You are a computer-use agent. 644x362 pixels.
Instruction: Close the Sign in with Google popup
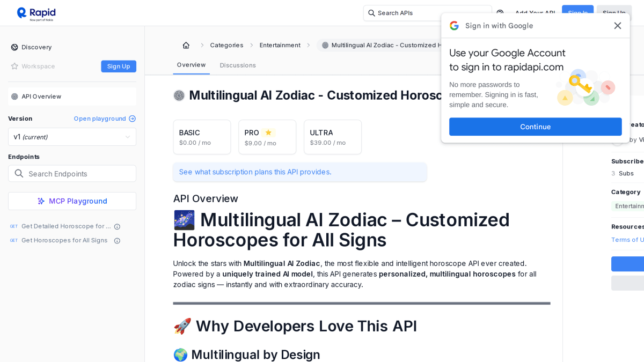[618, 26]
